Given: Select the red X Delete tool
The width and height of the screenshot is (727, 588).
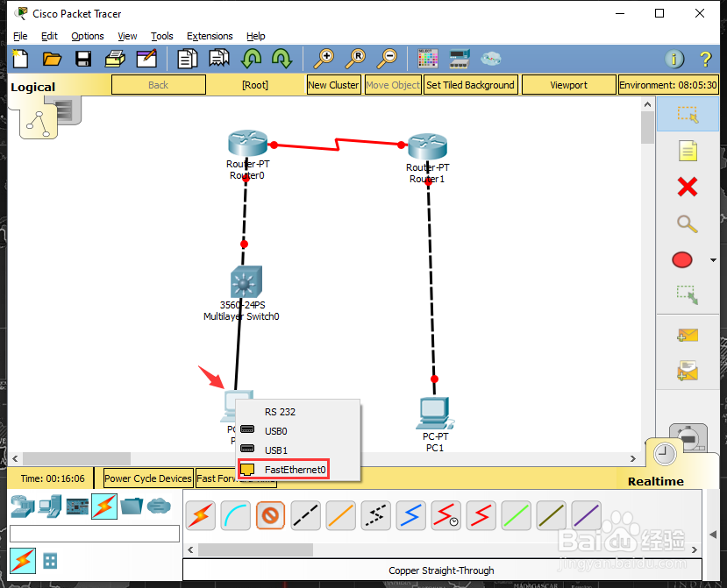Looking at the screenshot, I should [x=688, y=188].
